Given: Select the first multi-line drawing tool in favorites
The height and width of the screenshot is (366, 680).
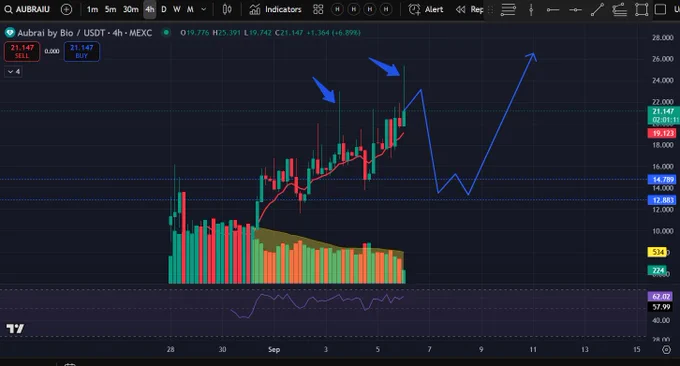Looking at the screenshot, I should pyautogui.click(x=508, y=10).
